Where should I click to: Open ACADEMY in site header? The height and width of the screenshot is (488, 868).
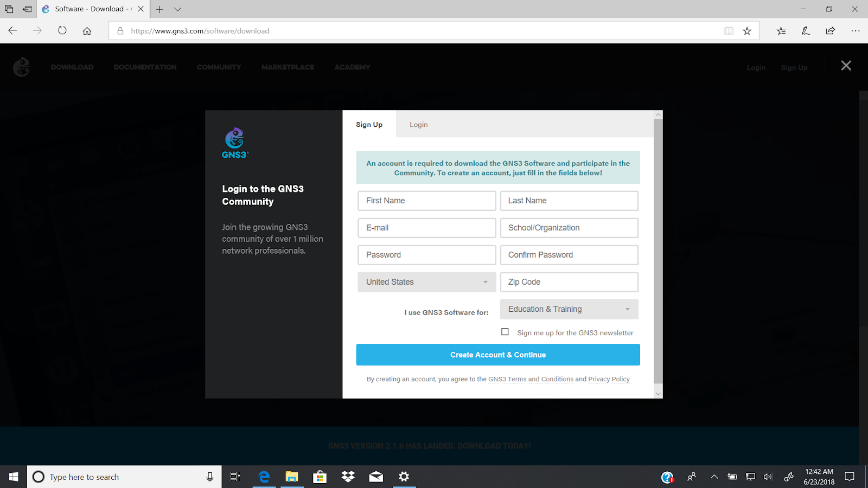(x=352, y=67)
